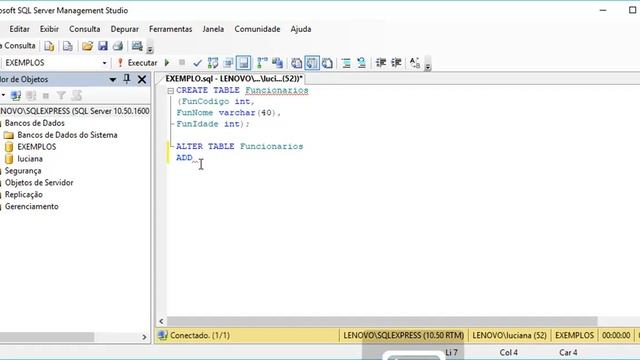The width and height of the screenshot is (640, 360).
Task: Click the Object Explorer scrollbar right arrow
Action: click(144, 337)
